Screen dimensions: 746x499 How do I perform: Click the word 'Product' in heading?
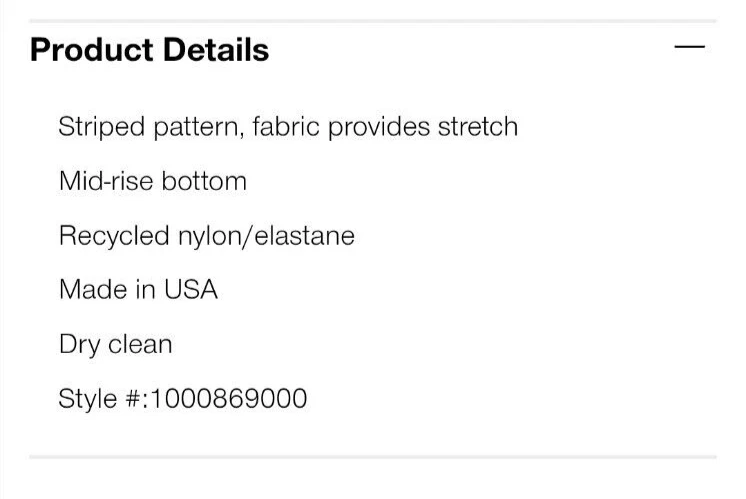pyautogui.click(x=90, y=50)
